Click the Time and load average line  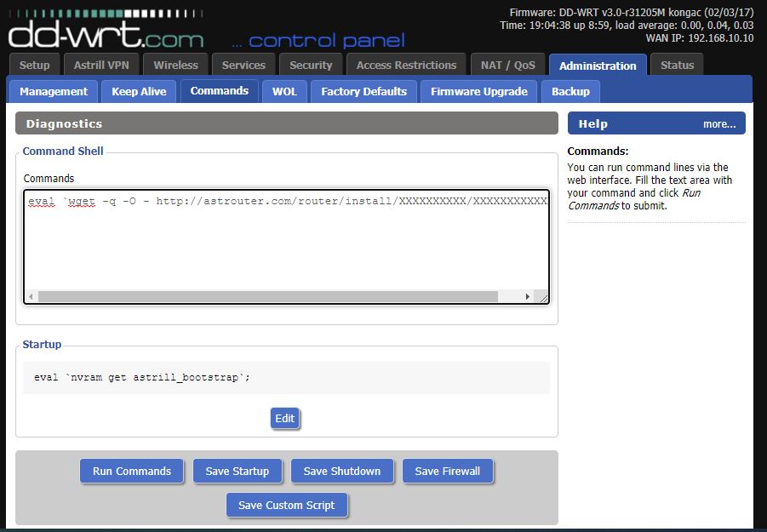pyautogui.click(x=627, y=26)
